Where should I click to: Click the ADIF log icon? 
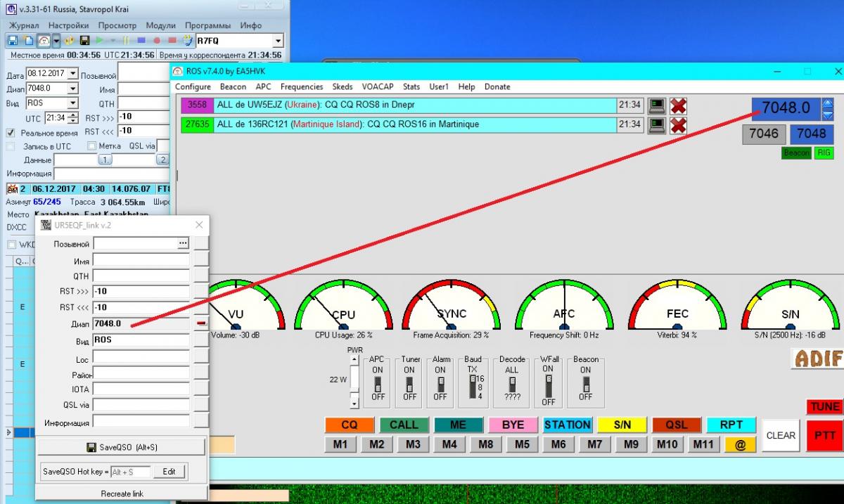(817, 358)
